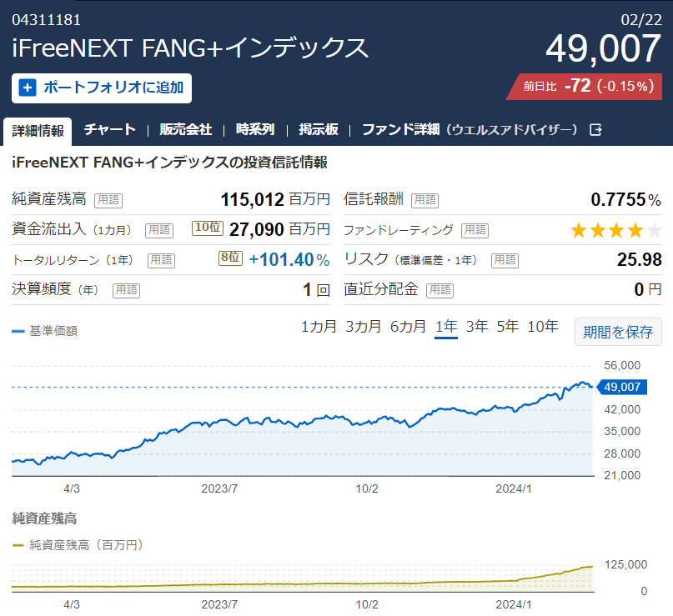Open the 販売会社 tab
The image size is (673, 616).
186,129
